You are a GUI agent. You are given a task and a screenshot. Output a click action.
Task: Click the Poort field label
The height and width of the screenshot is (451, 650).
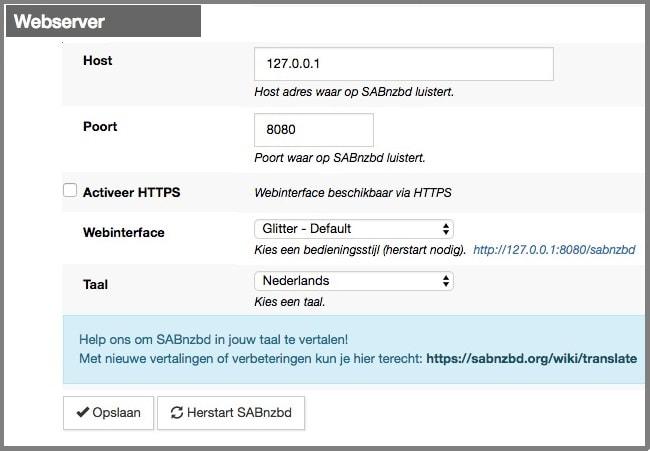point(100,127)
